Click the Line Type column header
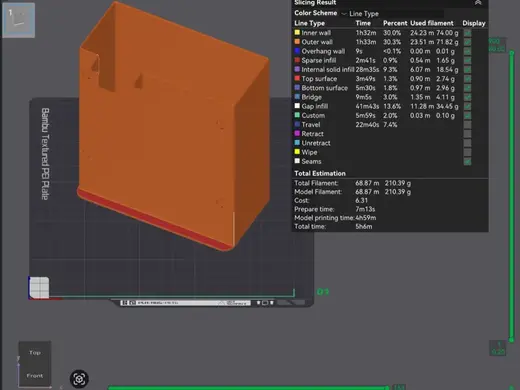The height and width of the screenshot is (390, 520). point(309,23)
